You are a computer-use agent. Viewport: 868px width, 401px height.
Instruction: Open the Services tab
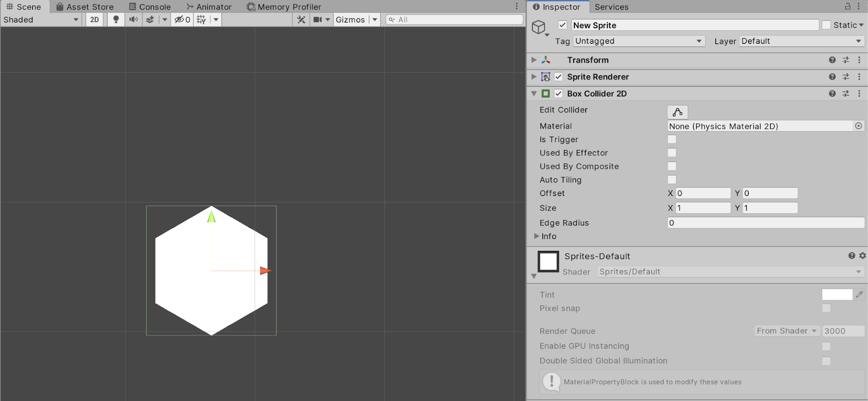611,7
